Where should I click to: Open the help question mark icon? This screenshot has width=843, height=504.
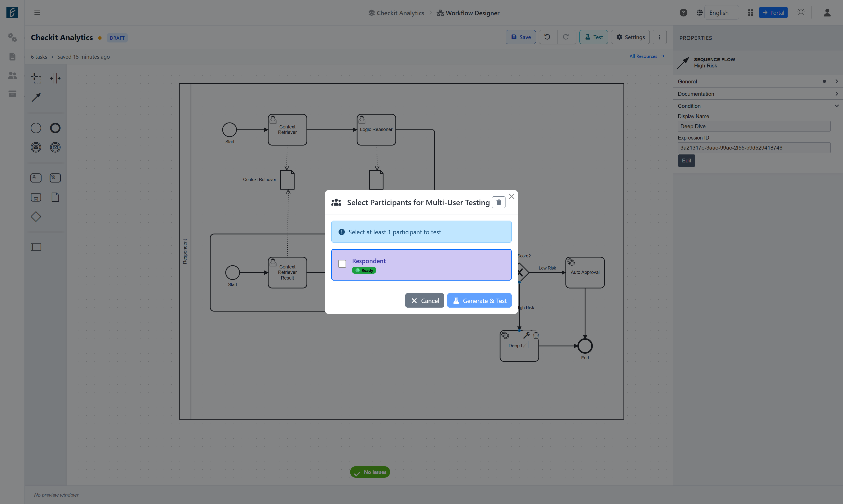click(x=683, y=13)
